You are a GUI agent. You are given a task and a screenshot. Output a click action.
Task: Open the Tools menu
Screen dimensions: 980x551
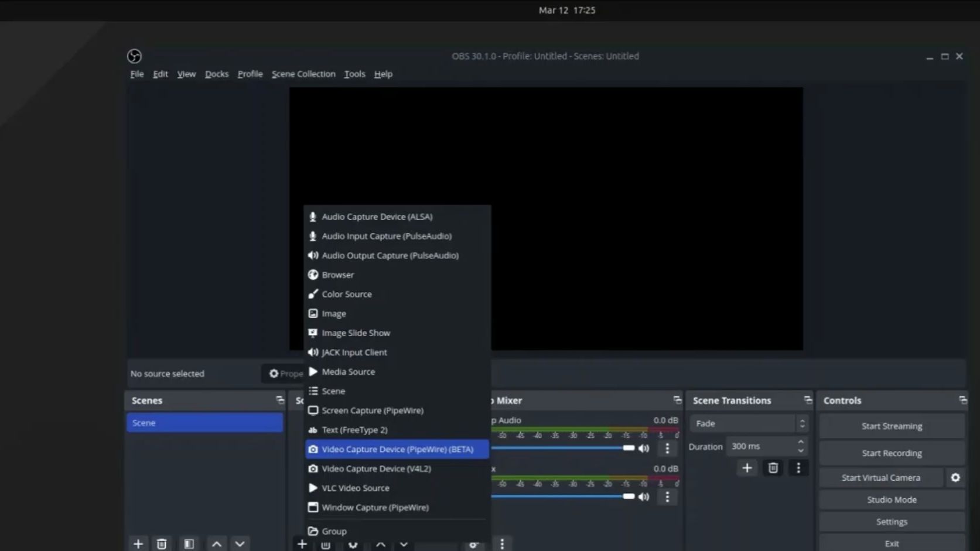pyautogui.click(x=354, y=74)
